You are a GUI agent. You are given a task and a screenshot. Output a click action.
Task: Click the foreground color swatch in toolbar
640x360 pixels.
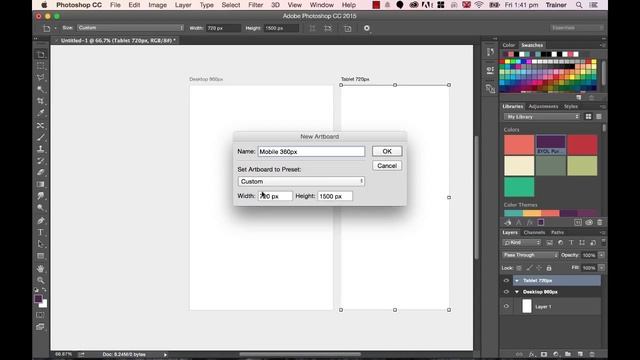(38, 299)
